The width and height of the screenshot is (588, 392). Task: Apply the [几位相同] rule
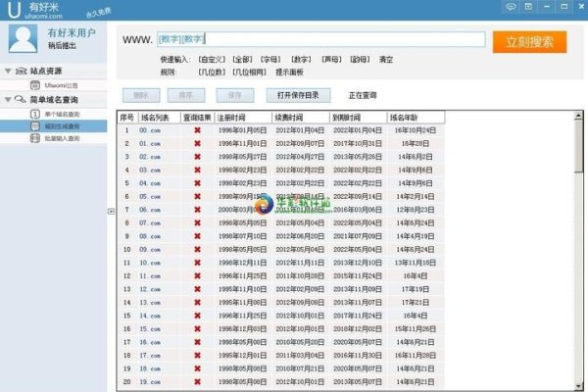pos(249,72)
